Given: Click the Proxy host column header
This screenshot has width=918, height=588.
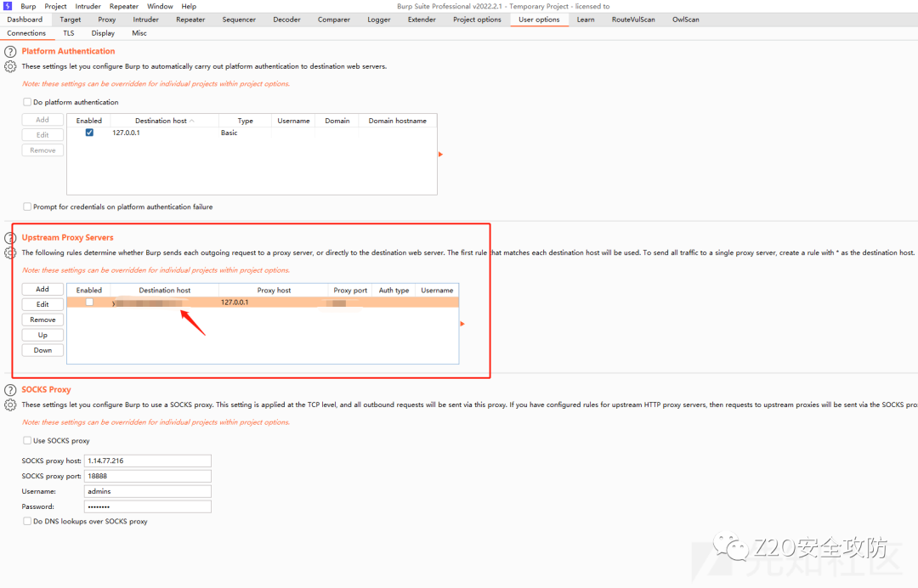Looking at the screenshot, I should pos(274,291).
